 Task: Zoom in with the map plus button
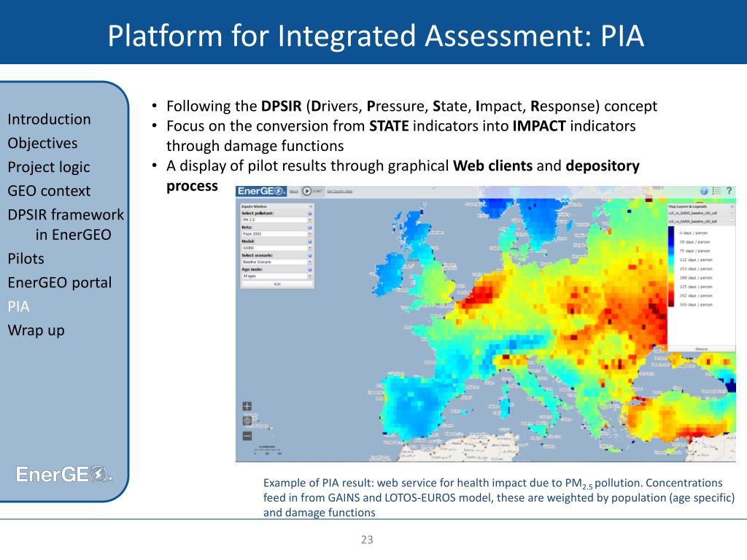[247, 406]
